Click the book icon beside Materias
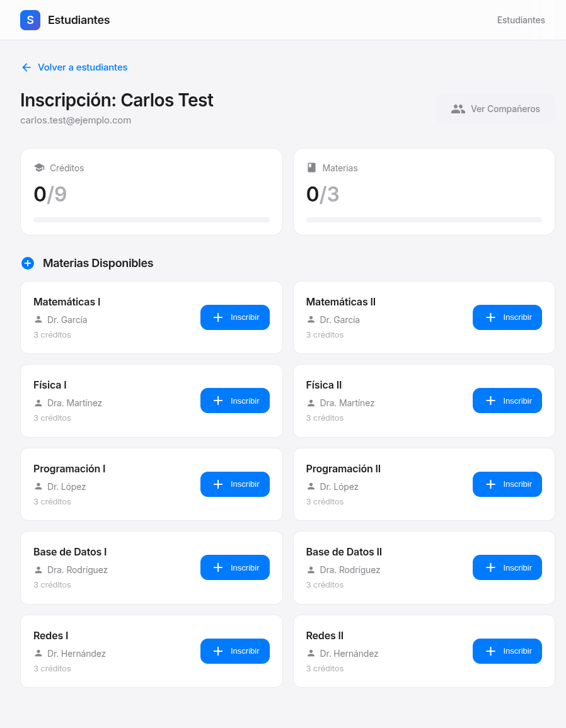The width and height of the screenshot is (566, 728). (311, 168)
